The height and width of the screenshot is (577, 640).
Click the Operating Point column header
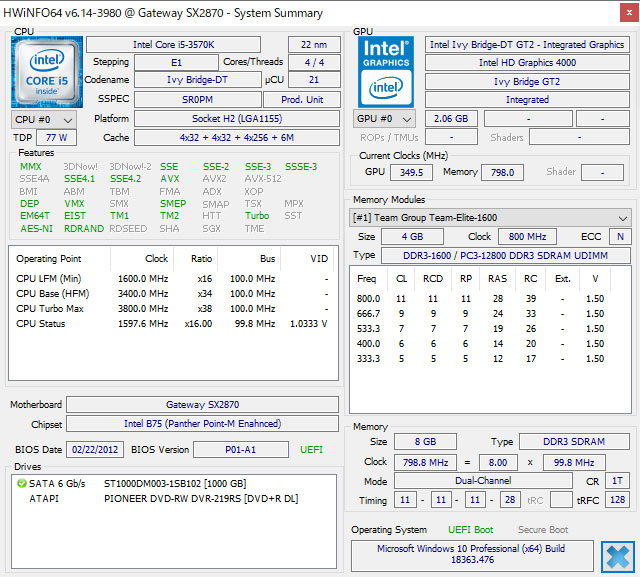(49, 259)
